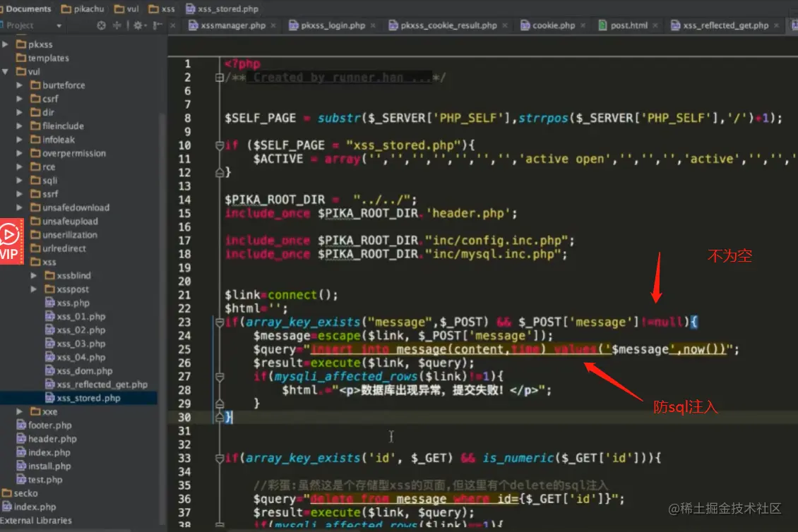Image resolution: width=798 pixels, height=532 pixels.
Task: Click the xss_dom.php file icon
Action: point(50,370)
